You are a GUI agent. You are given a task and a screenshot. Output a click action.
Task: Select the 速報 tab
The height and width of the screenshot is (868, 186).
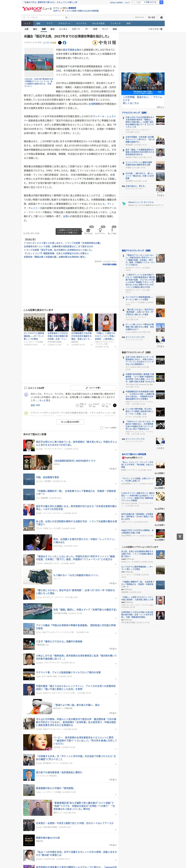click(38, 24)
